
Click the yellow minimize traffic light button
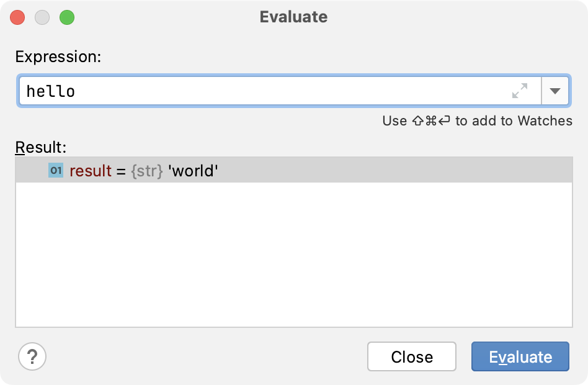coord(42,18)
